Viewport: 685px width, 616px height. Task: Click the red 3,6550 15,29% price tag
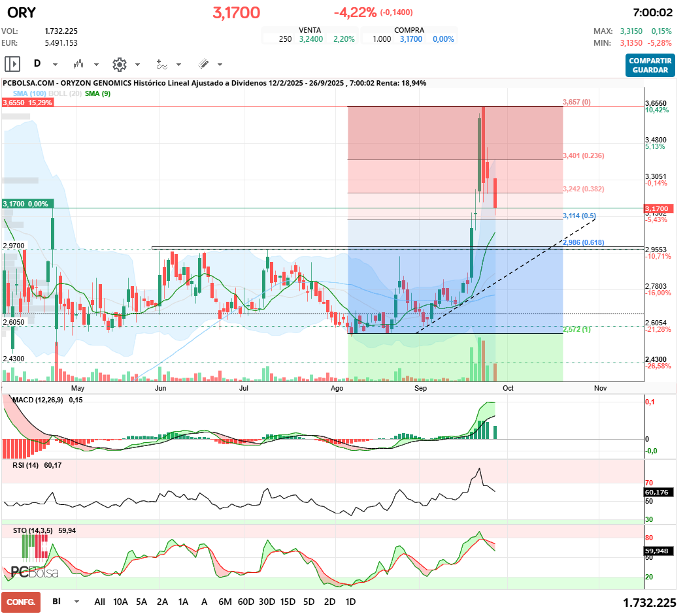click(x=27, y=103)
